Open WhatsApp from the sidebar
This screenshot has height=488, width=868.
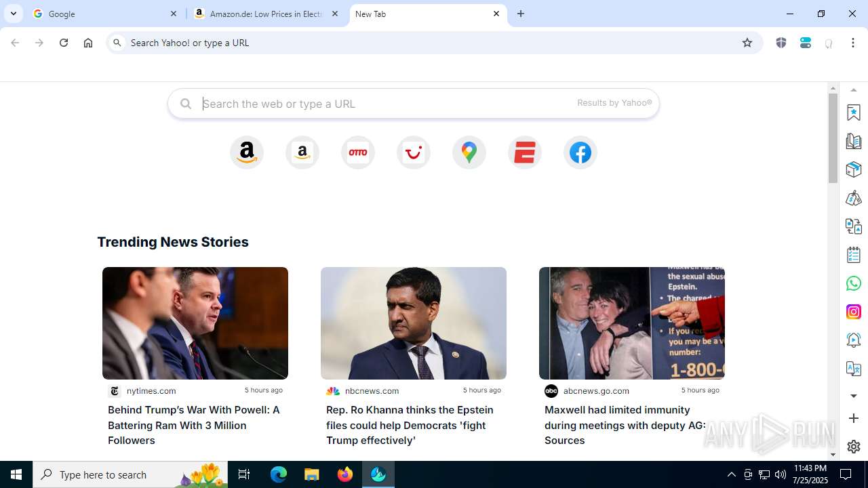pos(854,283)
